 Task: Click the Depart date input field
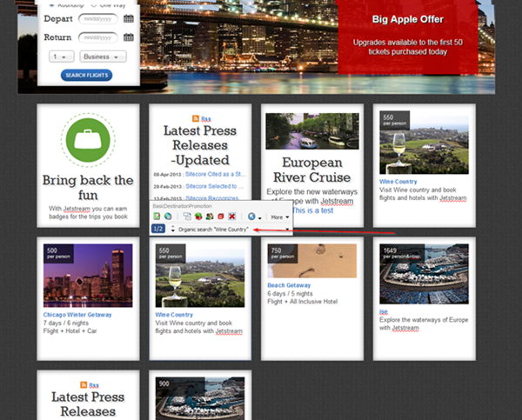97,19
